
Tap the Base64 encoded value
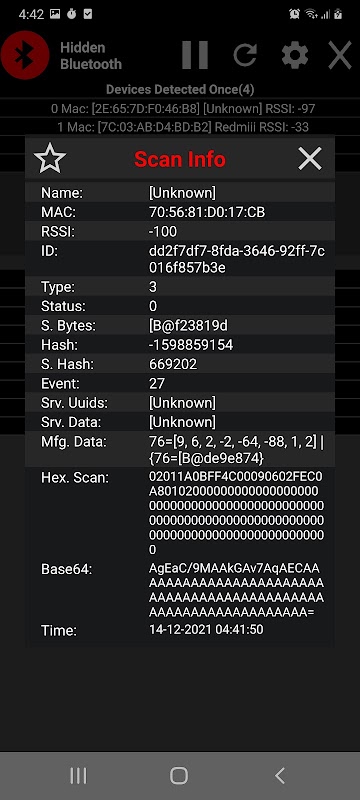236,590
